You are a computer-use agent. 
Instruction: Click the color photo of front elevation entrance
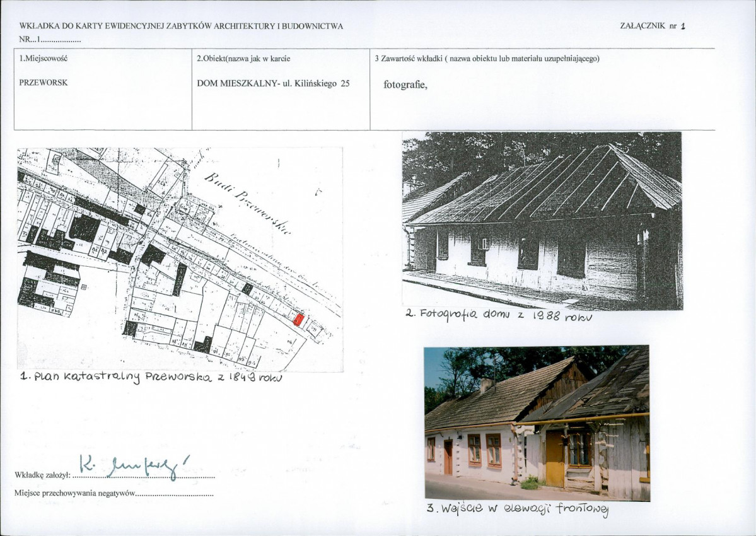537,422
